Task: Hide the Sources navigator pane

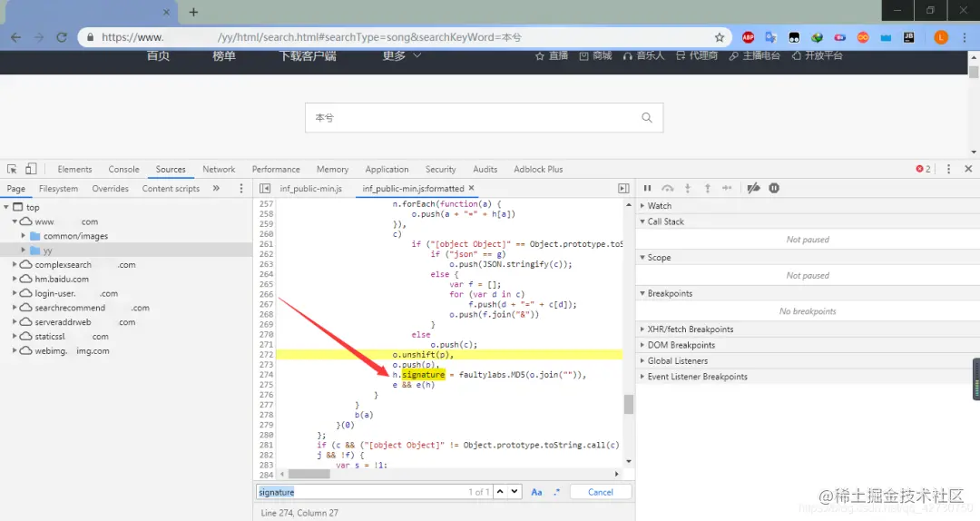Action: point(265,188)
